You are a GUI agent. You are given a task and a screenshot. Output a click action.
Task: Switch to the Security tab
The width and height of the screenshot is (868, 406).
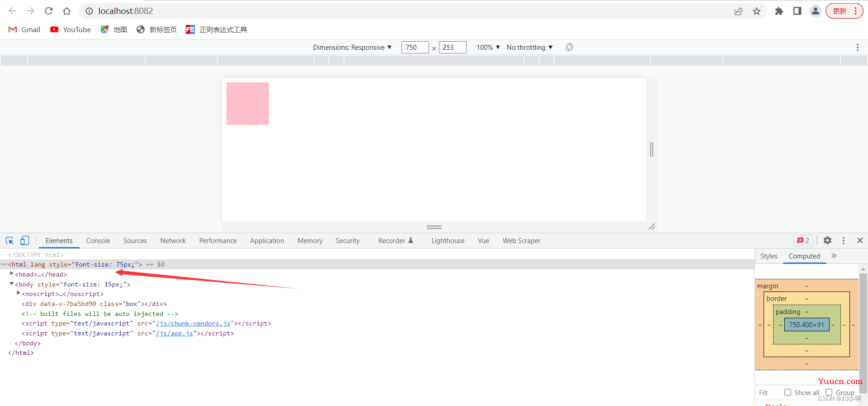coord(348,241)
